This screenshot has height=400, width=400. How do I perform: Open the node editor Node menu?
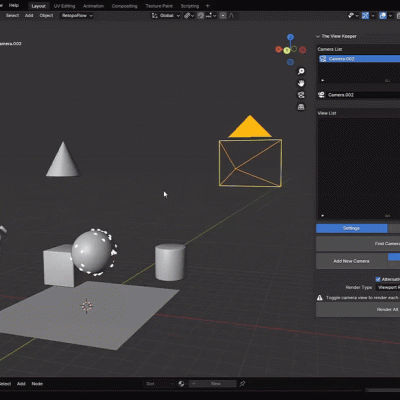(x=37, y=384)
